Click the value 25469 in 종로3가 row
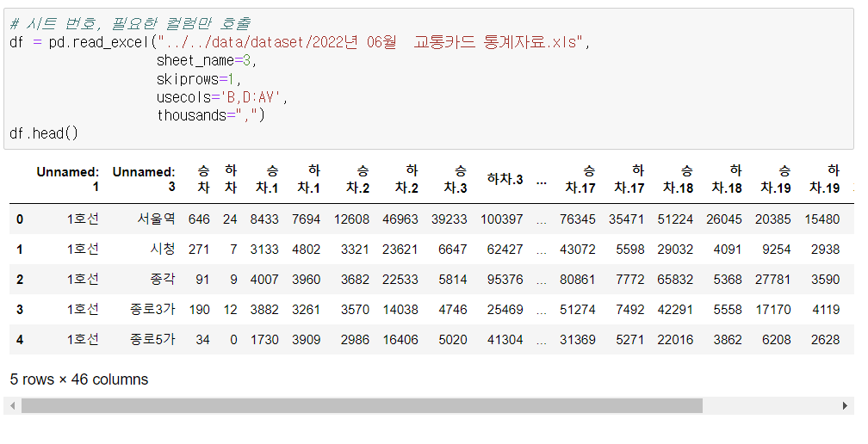This screenshot has height=444, width=868. 505,310
